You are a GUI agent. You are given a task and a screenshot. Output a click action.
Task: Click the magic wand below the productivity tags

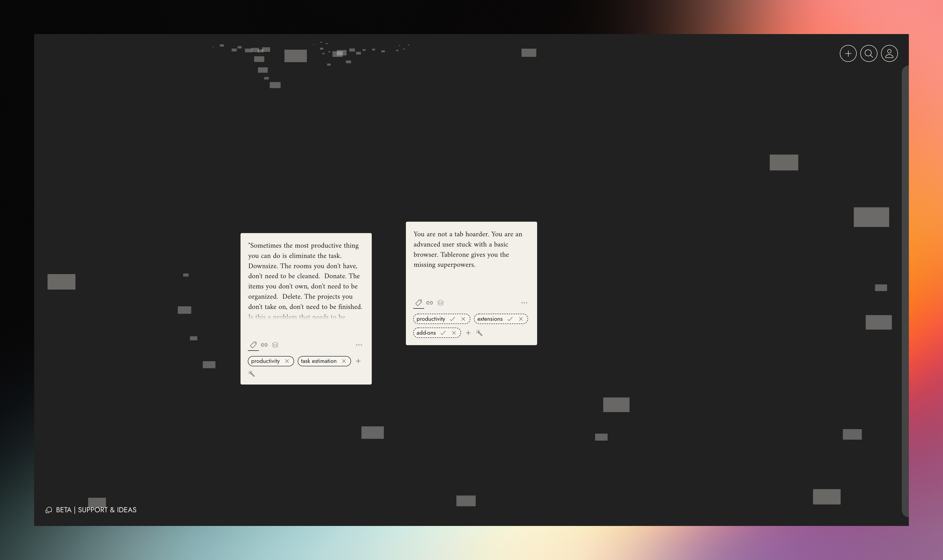(x=252, y=374)
